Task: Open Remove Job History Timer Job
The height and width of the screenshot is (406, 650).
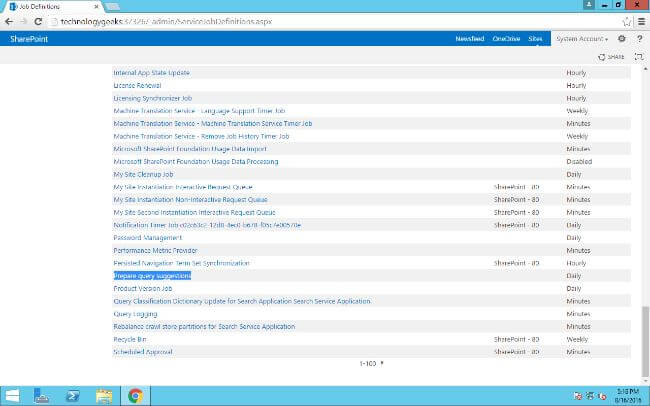Action: point(201,136)
